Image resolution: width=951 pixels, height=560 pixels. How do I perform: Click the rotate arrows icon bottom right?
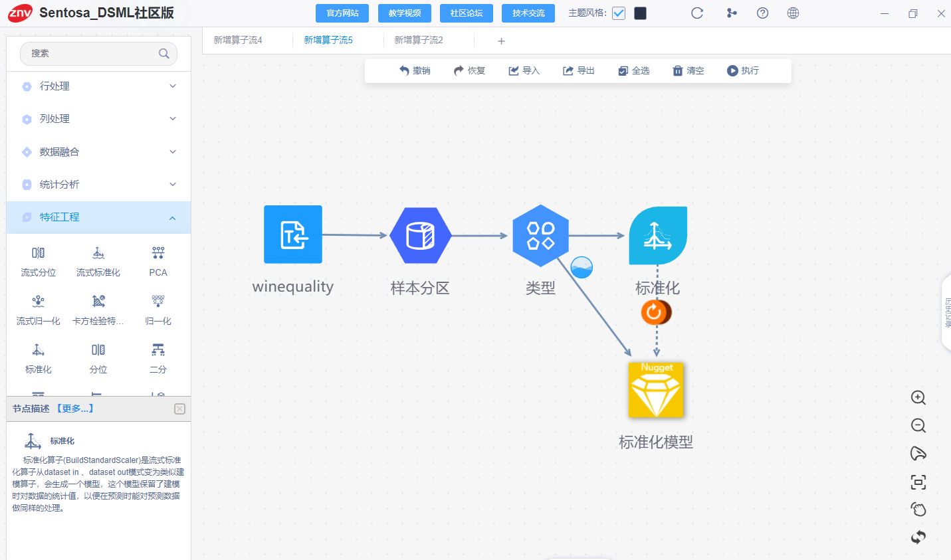(x=918, y=537)
